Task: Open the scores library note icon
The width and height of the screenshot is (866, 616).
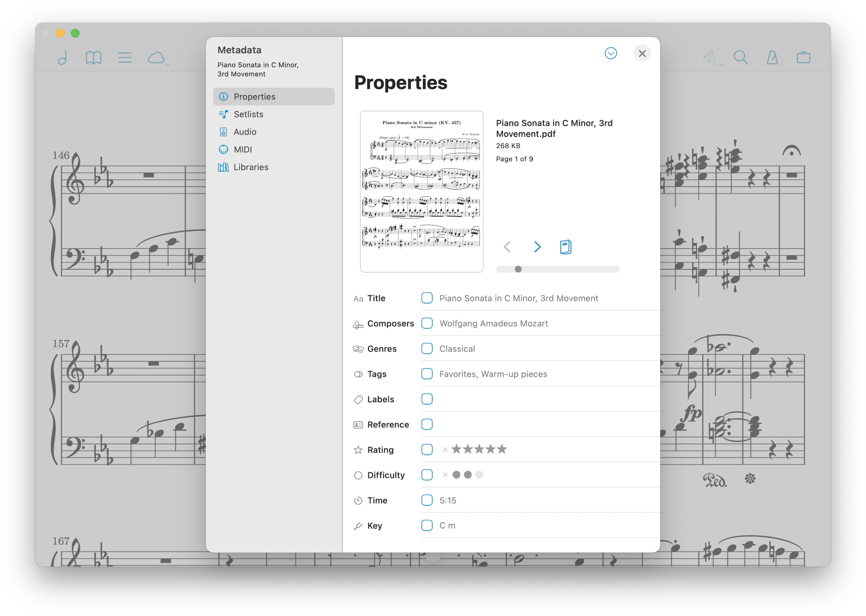Action: (63, 58)
